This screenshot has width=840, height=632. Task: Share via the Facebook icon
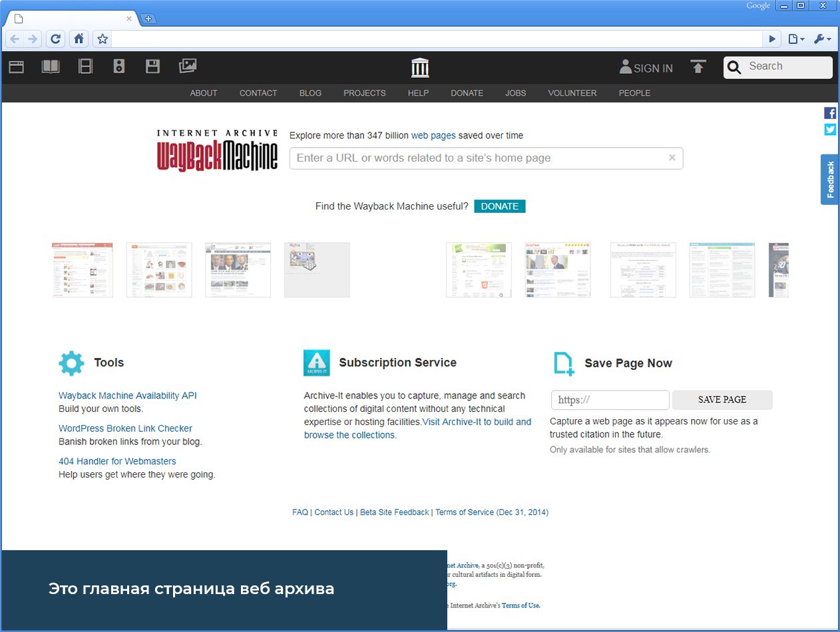click(830, 113)
